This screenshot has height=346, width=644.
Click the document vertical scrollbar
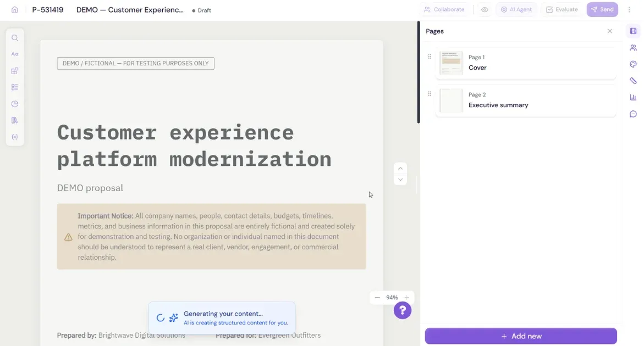[x=419, y=72]
